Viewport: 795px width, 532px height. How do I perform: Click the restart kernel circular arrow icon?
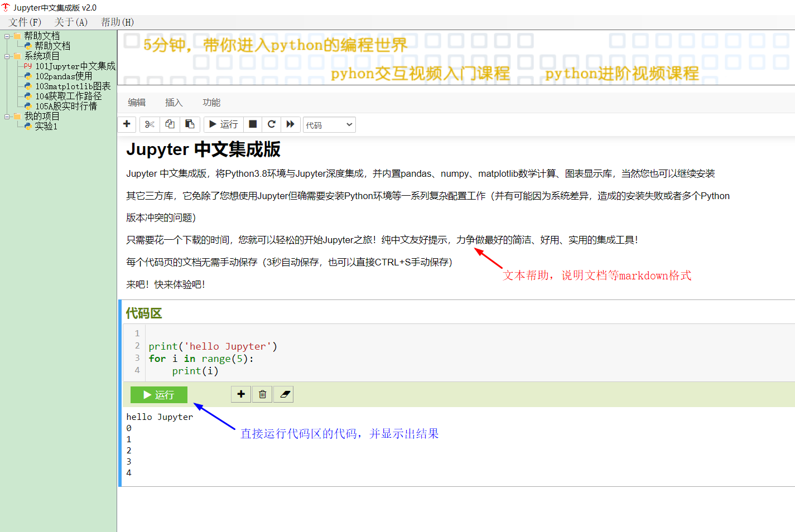(272, 124)
